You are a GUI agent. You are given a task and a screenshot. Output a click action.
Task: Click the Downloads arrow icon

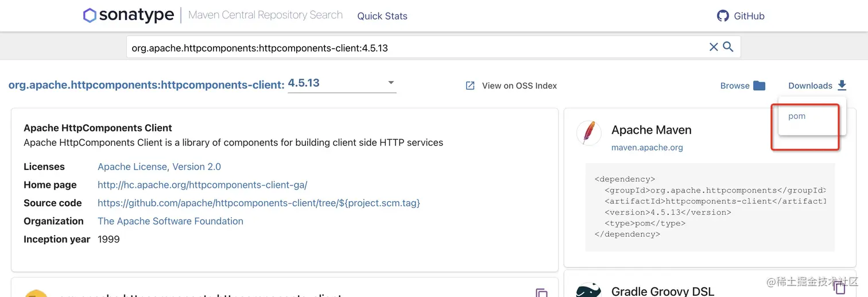[x=842, y=86]
